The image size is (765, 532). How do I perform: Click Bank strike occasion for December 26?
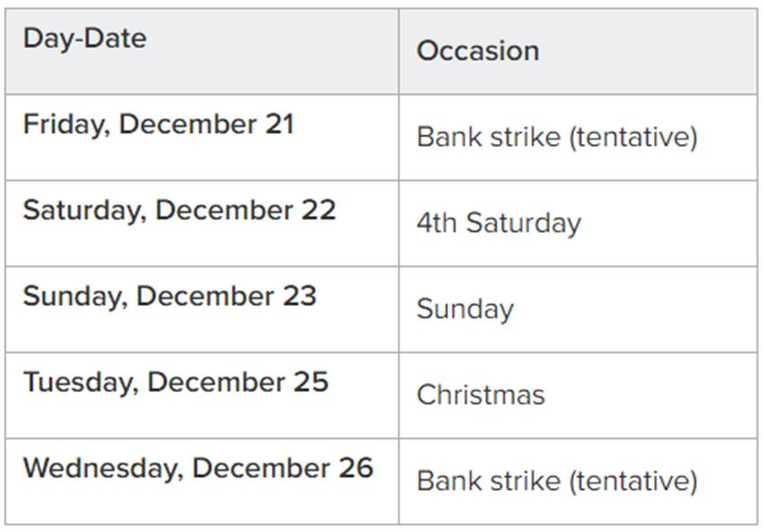pos(556,481)
